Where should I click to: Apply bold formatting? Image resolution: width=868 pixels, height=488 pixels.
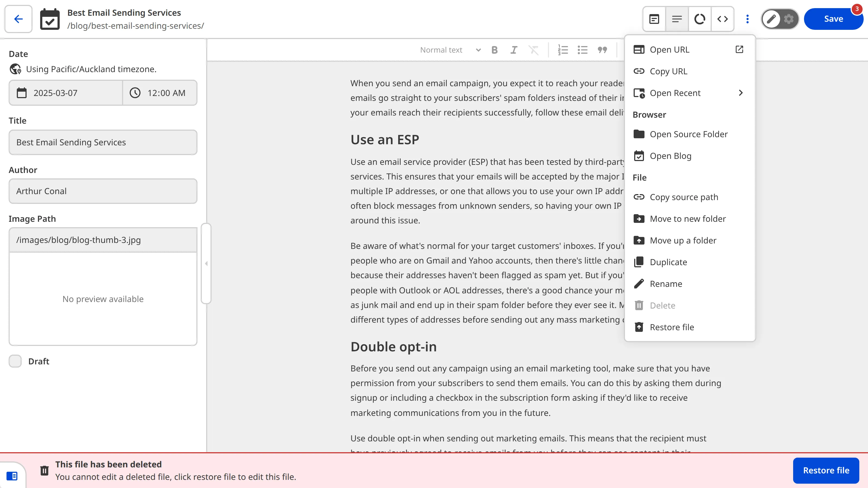[494, 50]
